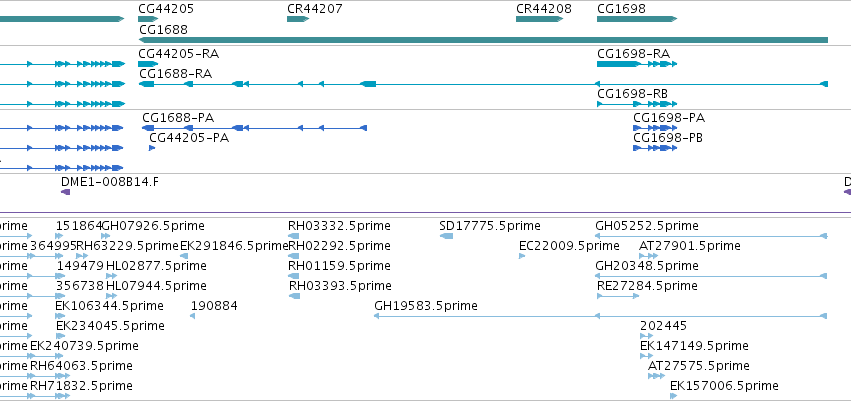
Task: Click the DME1-008B14.F purple marker
Action: (66, 192)
